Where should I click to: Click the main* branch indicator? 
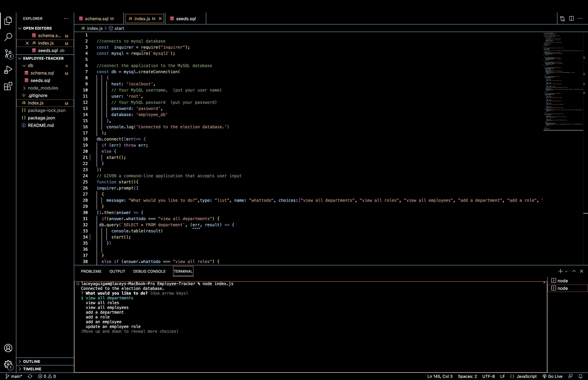click(x=14, y=376)
